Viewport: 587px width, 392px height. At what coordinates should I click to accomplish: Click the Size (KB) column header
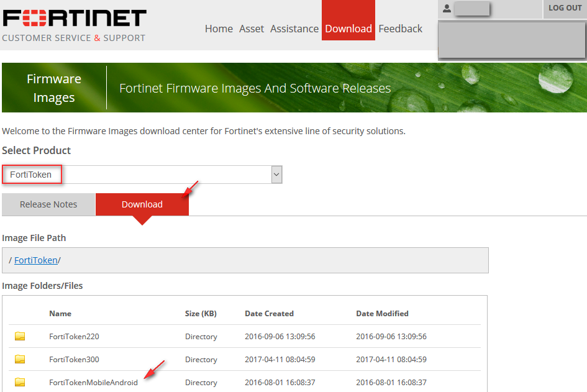[201, 313]
